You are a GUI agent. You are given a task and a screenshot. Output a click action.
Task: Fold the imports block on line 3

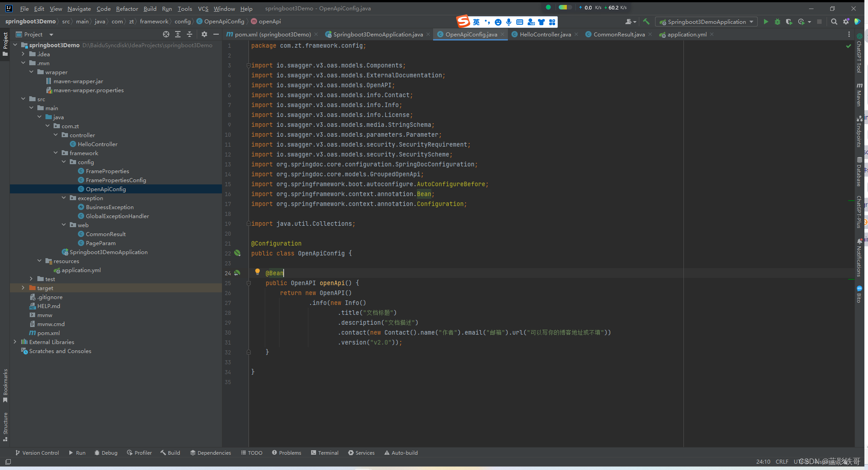pos(249,66)
